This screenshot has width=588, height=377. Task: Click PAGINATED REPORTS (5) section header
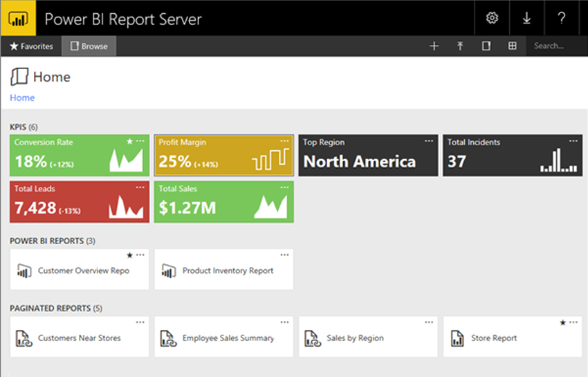(56, 309)
